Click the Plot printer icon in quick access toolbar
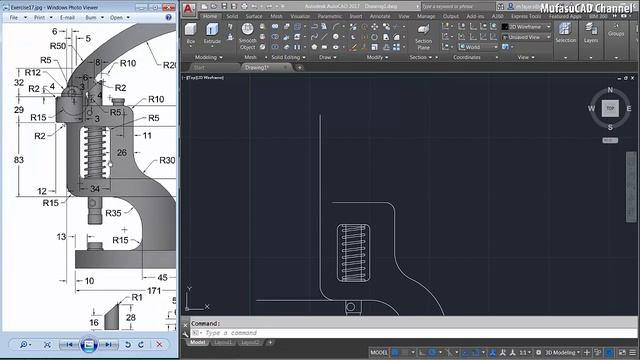Image resolution: width=640 pixels, height=360 pixels. click(244, 6)
